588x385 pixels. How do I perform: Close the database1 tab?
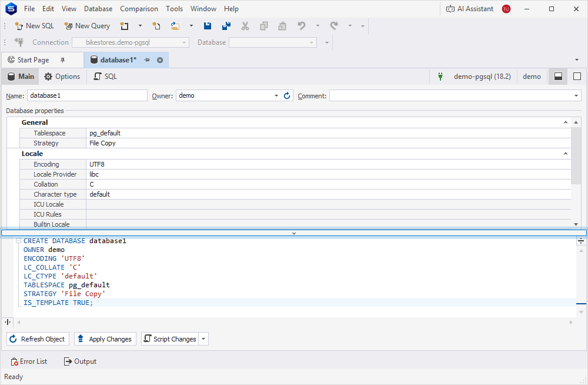coord(160,60)
